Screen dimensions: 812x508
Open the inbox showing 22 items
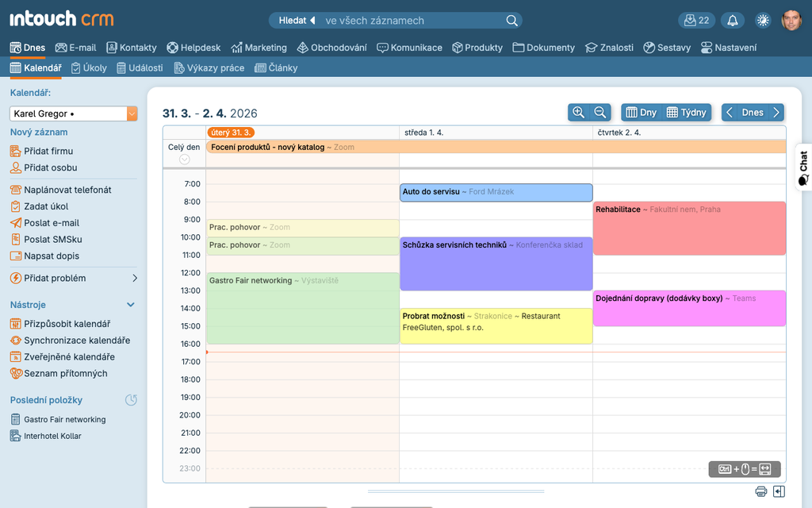(696, 20)
